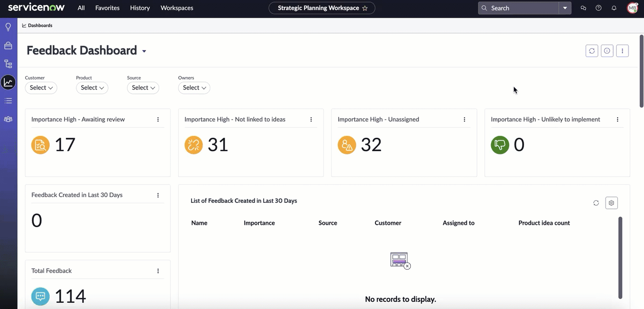644x309 pixels.
Task: Click the Importance column header
Action: click(x=259, y=223)
